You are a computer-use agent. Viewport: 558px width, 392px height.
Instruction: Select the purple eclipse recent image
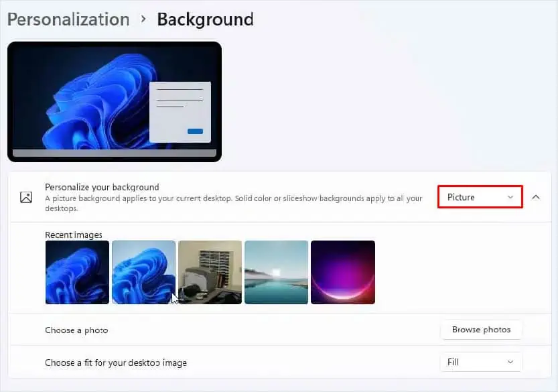coord(342,272)
